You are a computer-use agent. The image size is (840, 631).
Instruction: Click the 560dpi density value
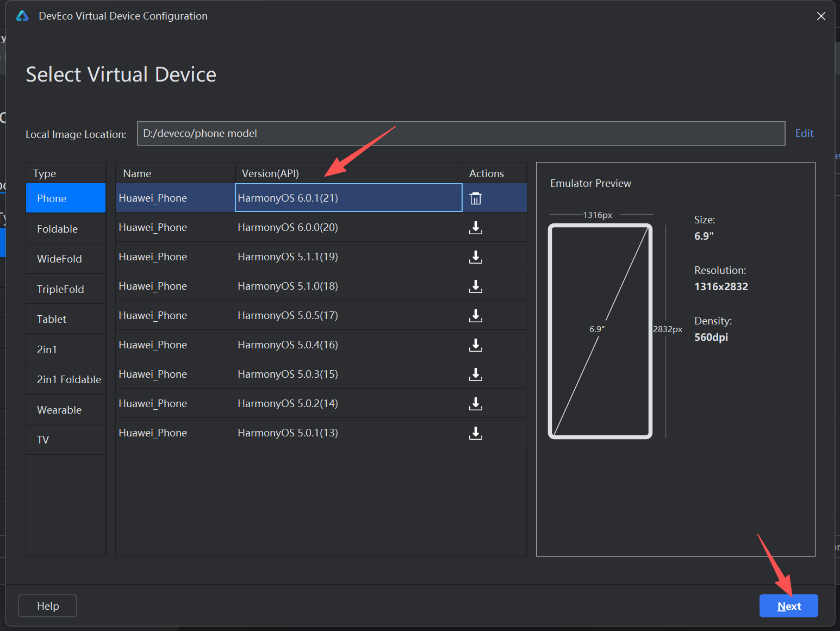pos(711,337)
